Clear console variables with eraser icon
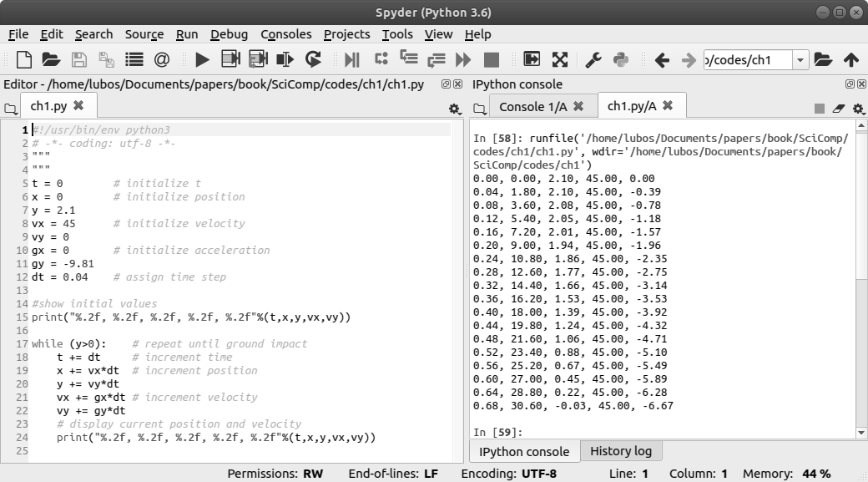This screenshot has height=482, width=868. click(x=838, y=109)
